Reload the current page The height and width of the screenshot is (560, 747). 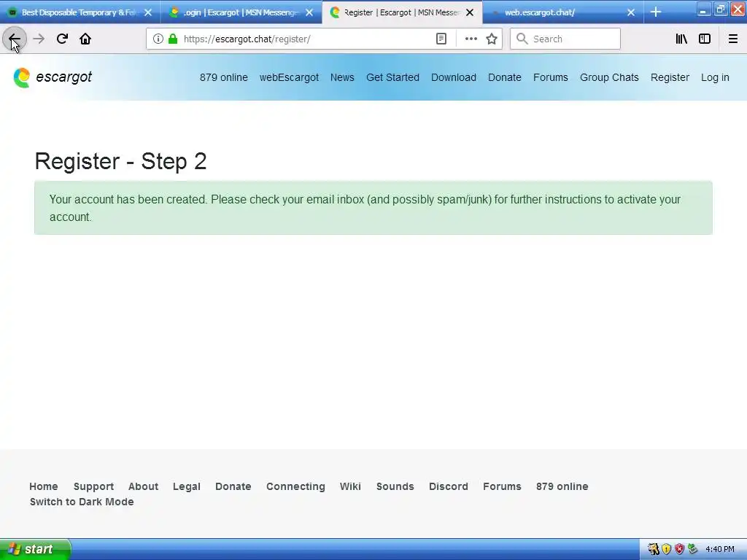tap(62, 39)
